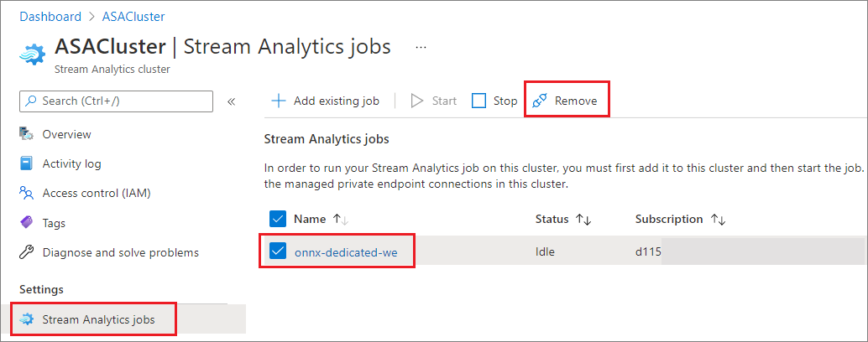The image size is (868, 342).
Task: Open the onnx-dedicated-we job link
Action: (x=346, y=251)
